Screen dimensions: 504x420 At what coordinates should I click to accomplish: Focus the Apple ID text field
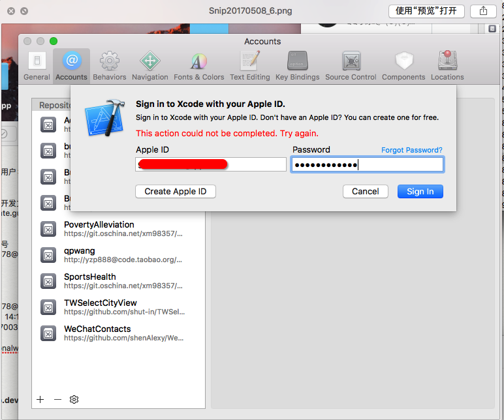point(211,164)
